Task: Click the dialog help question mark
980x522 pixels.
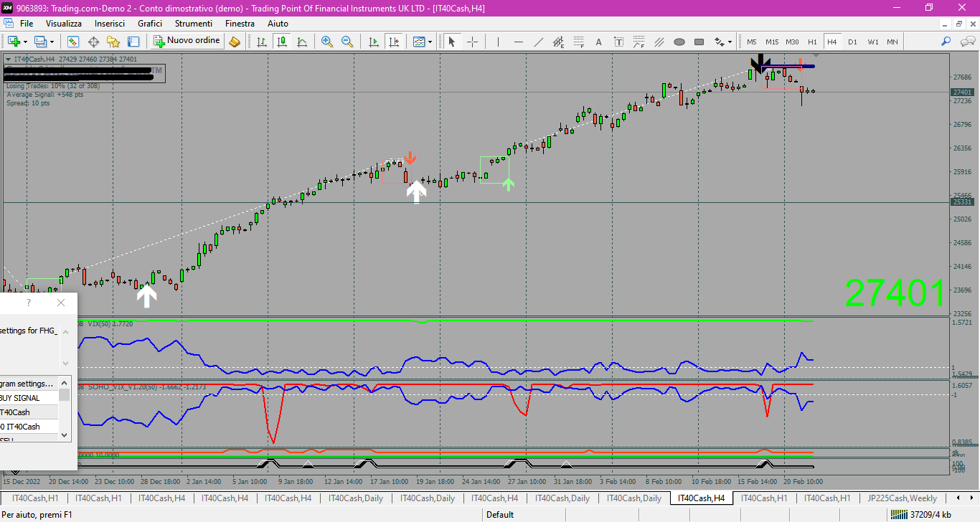Action: tap(29, 303)
